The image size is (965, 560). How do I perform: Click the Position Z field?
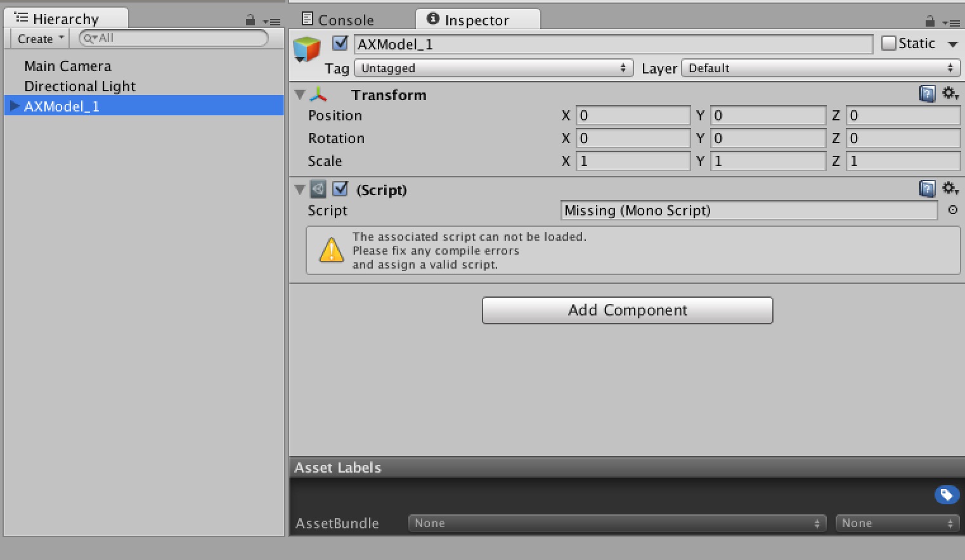point(903,115)
